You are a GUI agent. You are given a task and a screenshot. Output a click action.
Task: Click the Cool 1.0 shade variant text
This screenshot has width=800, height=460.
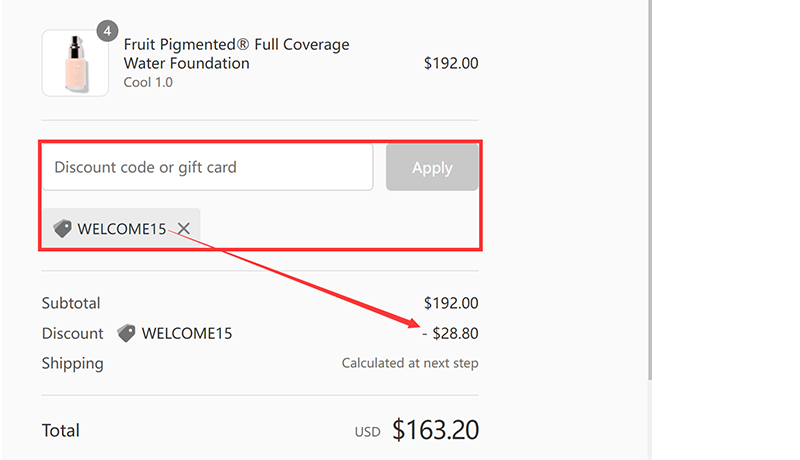coord(148,82)
